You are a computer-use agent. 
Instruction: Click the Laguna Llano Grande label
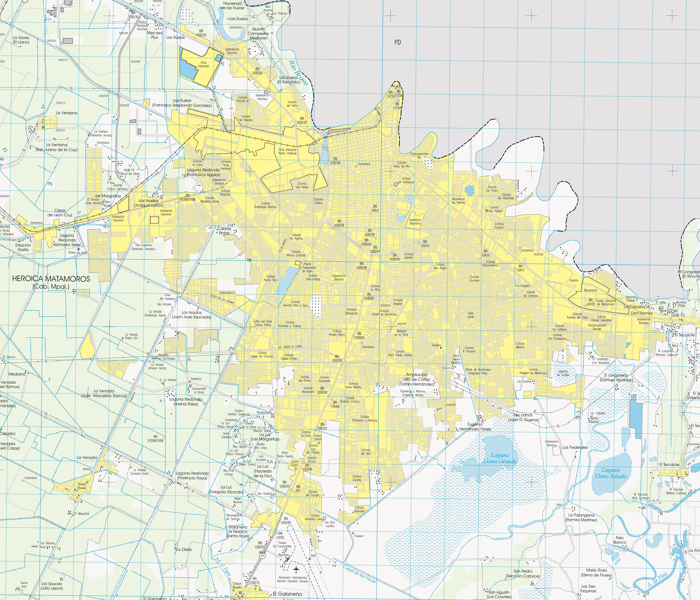pos(500,458)
